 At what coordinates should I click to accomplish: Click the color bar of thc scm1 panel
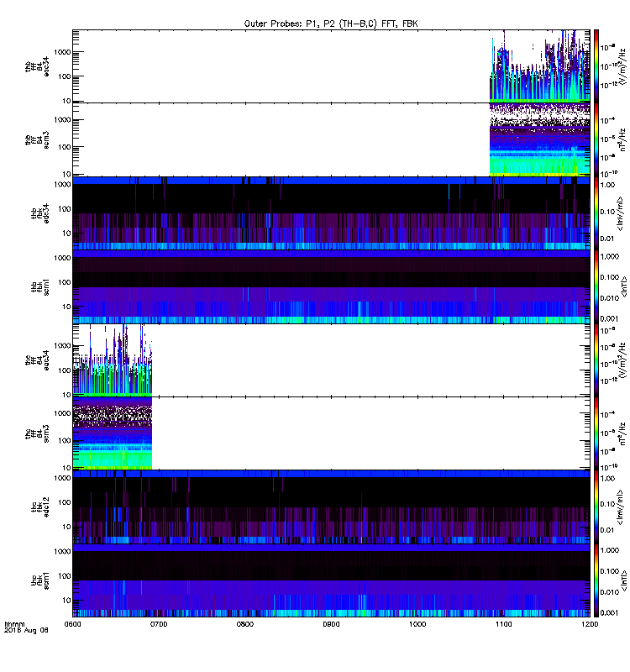click(x=596, y=580)
